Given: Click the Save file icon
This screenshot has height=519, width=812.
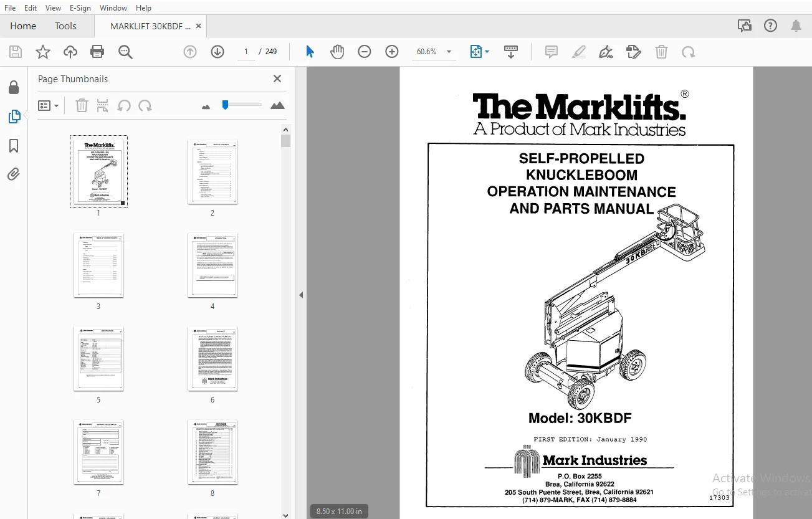Looking at the screenshot, I should [x=16, y=52].
